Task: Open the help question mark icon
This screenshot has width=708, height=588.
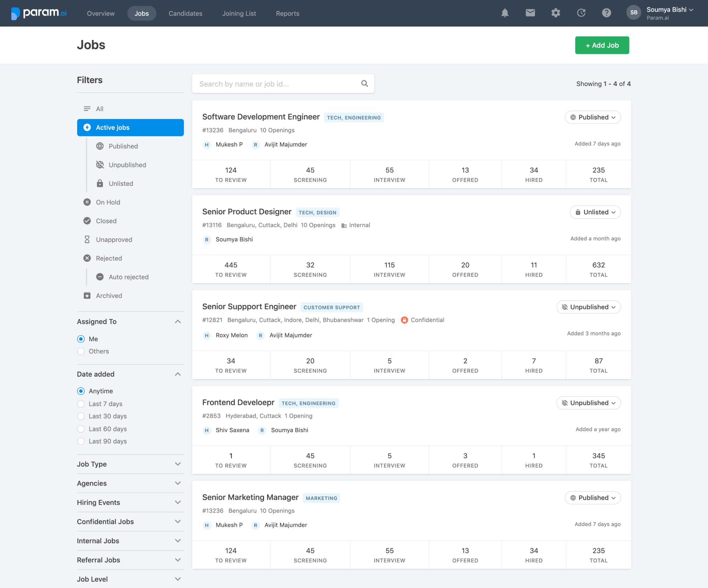Action: [606, 13]
